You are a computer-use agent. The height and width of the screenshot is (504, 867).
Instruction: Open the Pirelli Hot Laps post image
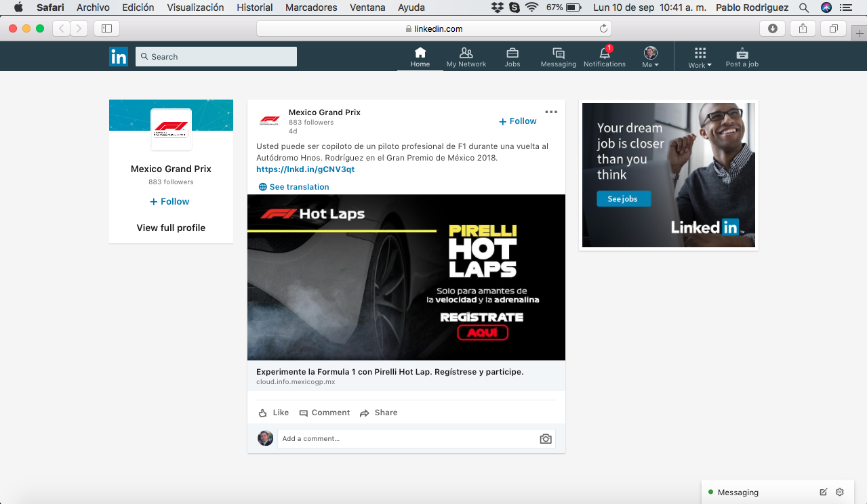[x=406, y=278]
